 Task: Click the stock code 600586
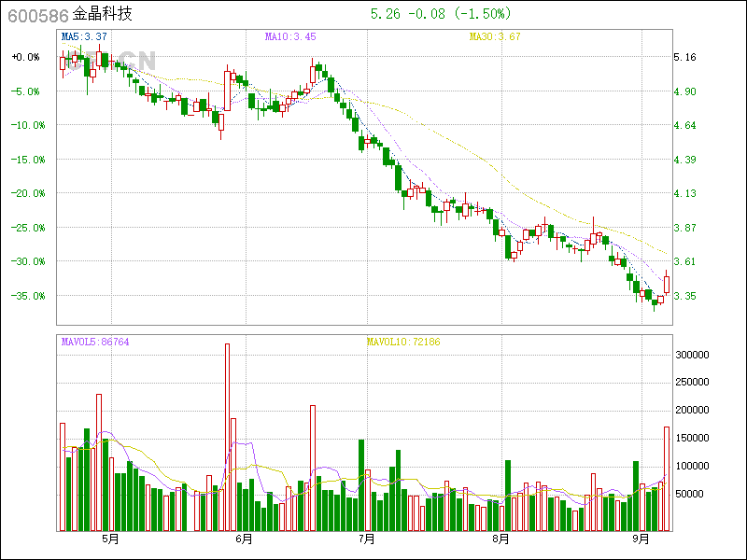pyautogui.click(x=35, y=15)
